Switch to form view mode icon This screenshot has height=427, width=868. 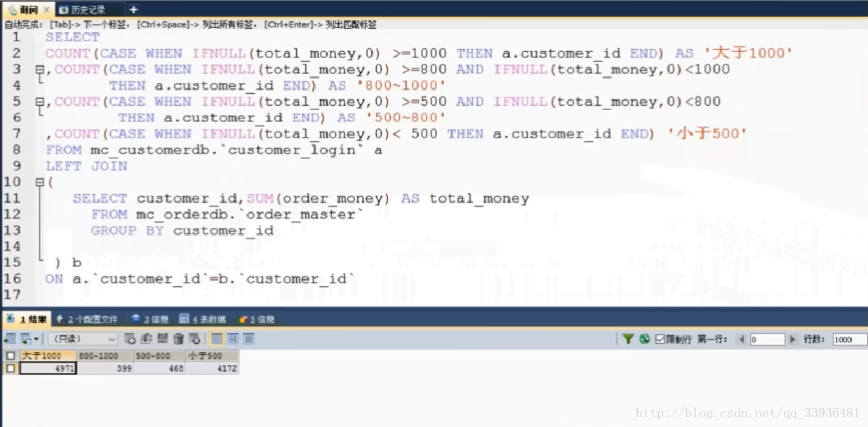(x=233, y=339)
